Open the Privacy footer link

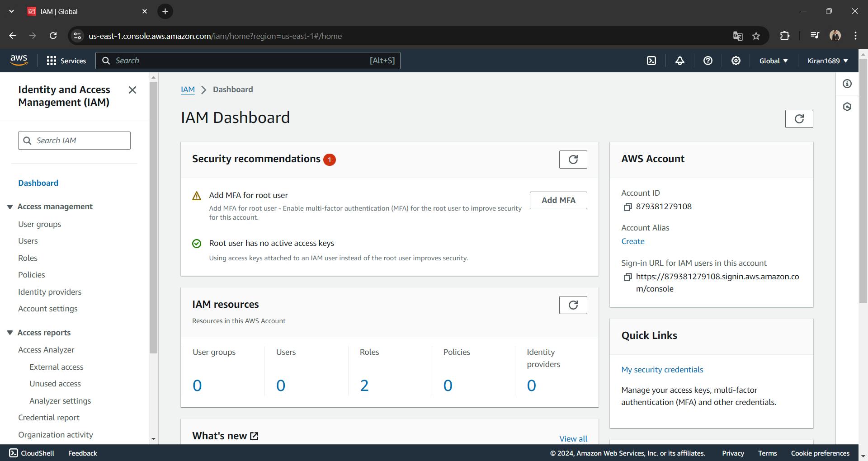pyautogui.click(x=733, y=453)
